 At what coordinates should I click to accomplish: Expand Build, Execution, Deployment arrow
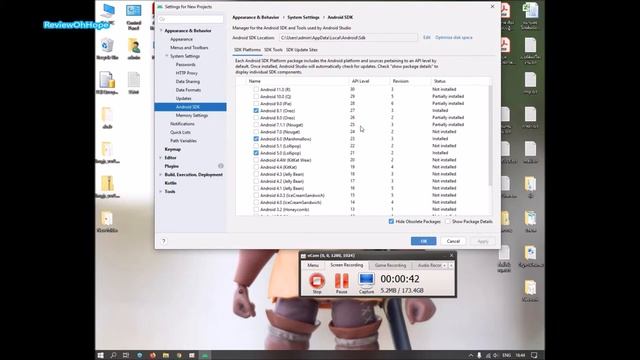click(x=161, y=175)
